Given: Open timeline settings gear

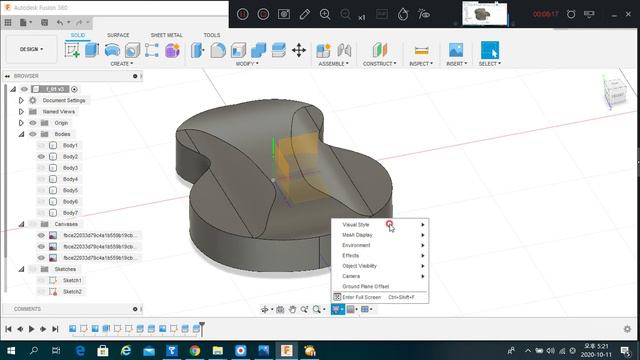Looking at the screenshot, I should [x=627, y=329].
